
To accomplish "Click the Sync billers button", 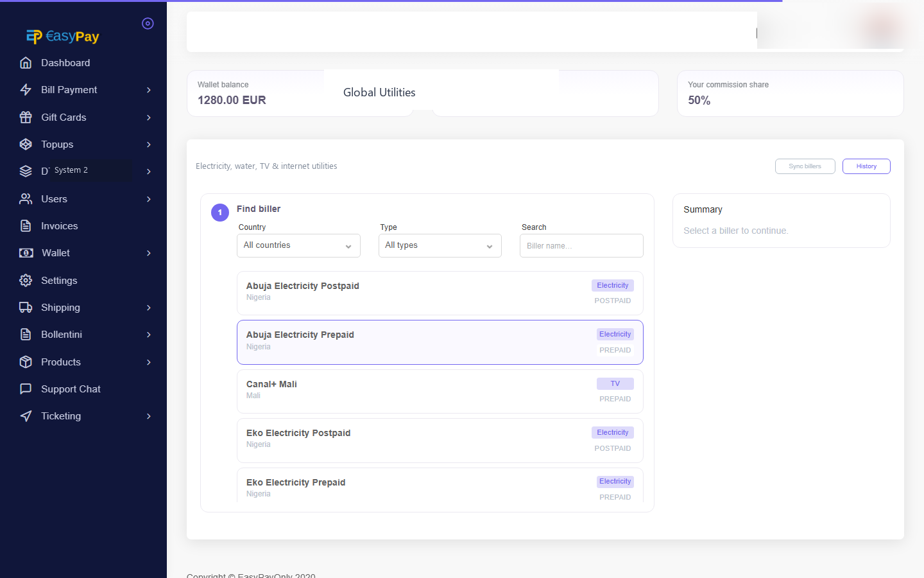I will [805, 166].
